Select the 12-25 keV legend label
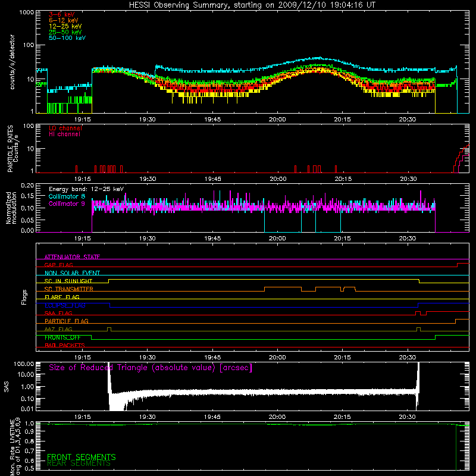 (x=65, y=26)
